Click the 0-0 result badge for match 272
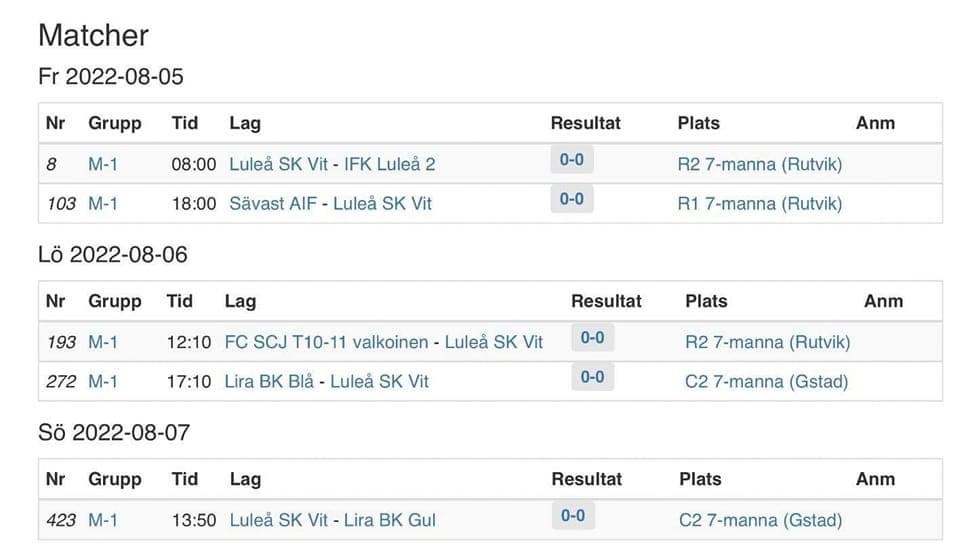960x556 pixels. 592,377
